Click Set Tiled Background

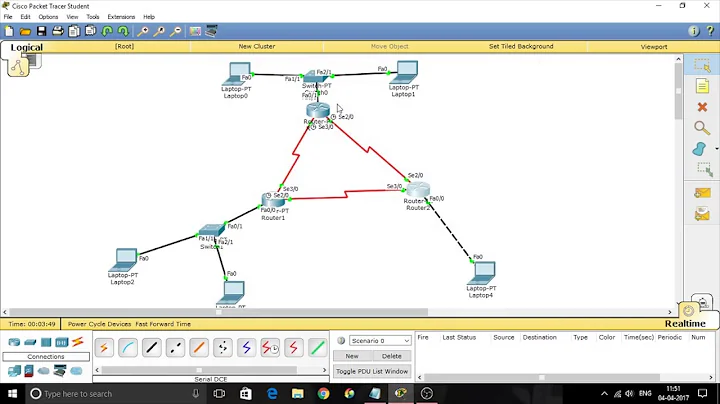pos(521,46)
